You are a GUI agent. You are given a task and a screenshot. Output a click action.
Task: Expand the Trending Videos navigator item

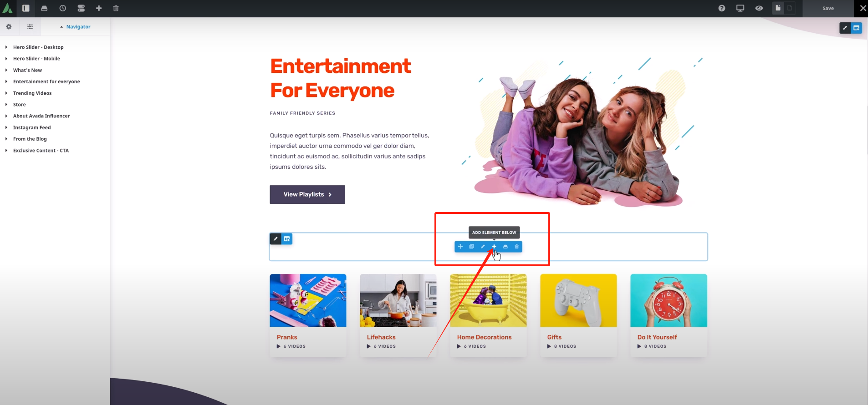[x=6, y=93]
